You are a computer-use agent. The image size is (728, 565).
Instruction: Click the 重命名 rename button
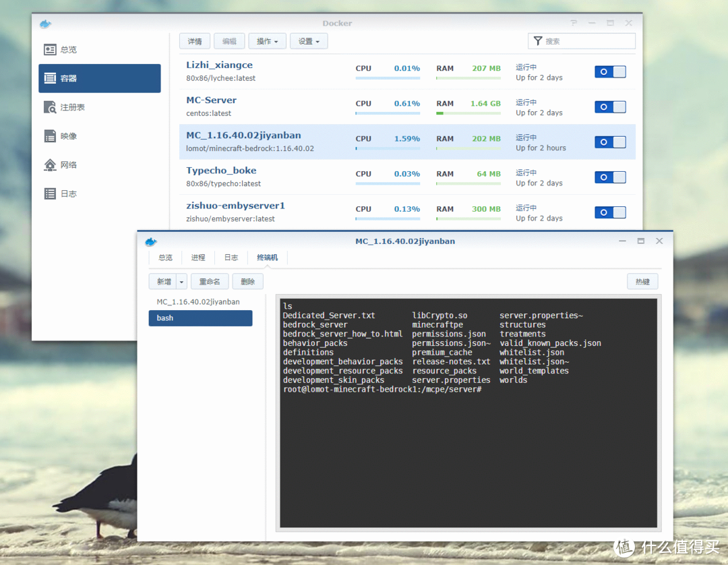tap(210, 282)
